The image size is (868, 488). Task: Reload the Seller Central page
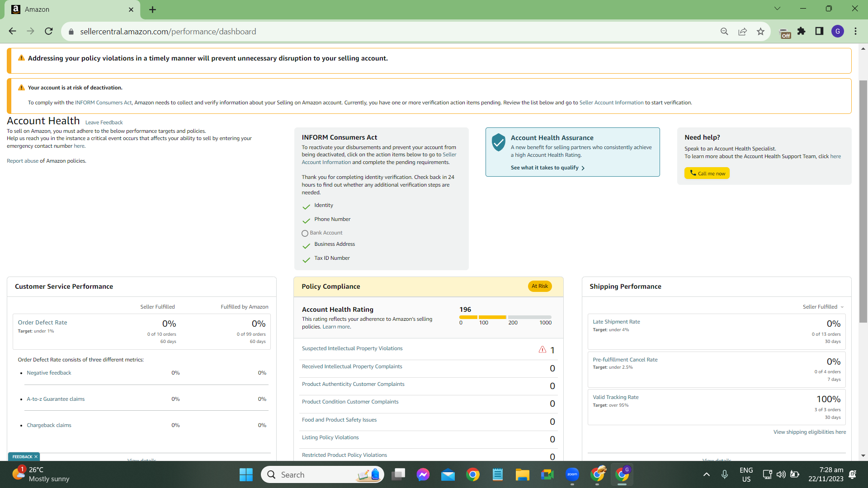pyautogui.click(x=49, y=31)
